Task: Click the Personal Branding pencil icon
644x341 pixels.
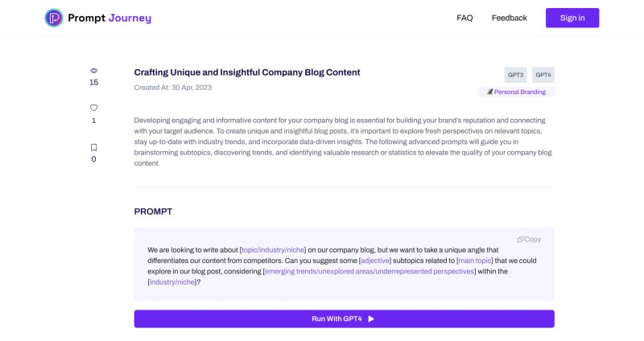Action: (x=489, y=92)
